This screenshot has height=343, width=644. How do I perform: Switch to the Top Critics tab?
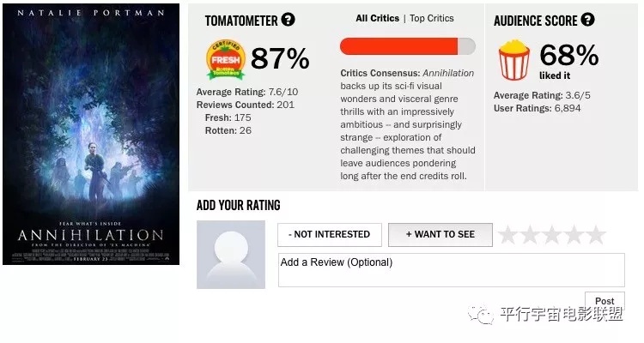click(x=432, y=19)
